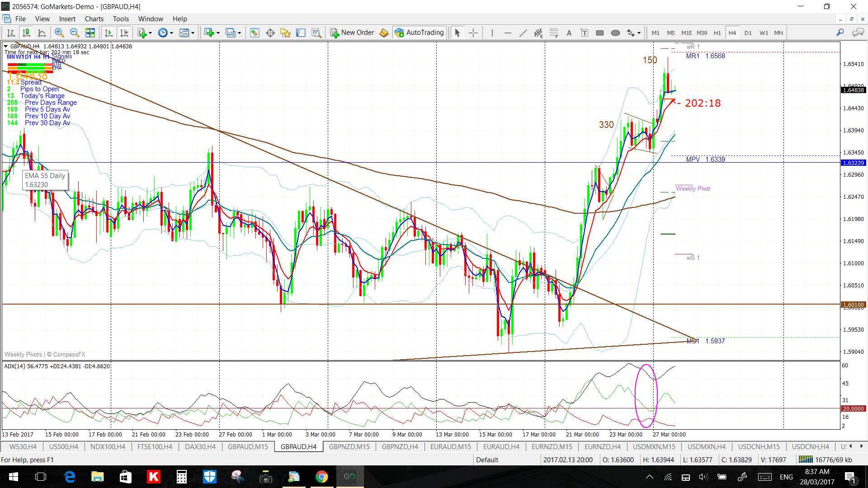Click the connection status bars
This screenshot has width=868, height=488.
[x=805, y=459]
